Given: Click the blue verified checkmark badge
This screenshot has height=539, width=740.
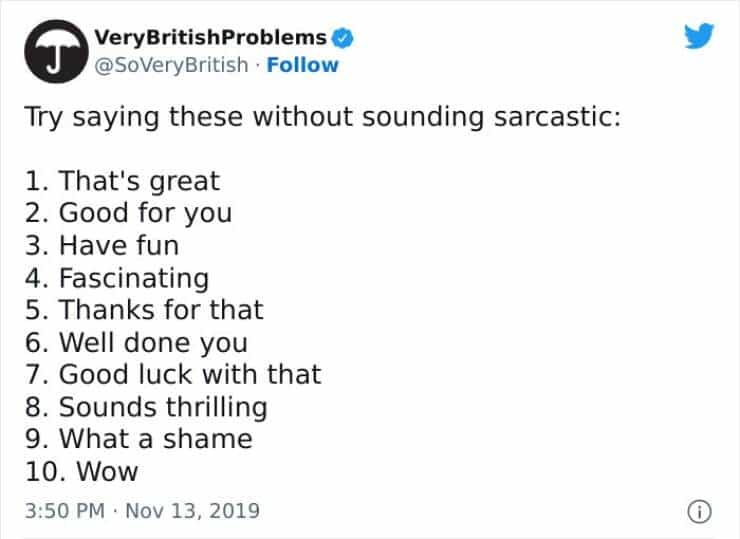Looking at the screenshot, I should (341, 38).
